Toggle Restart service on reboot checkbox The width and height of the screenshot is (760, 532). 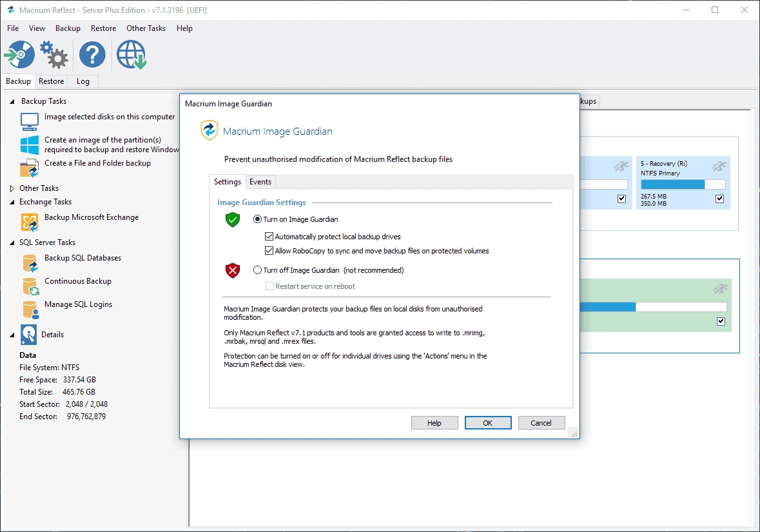269,286
